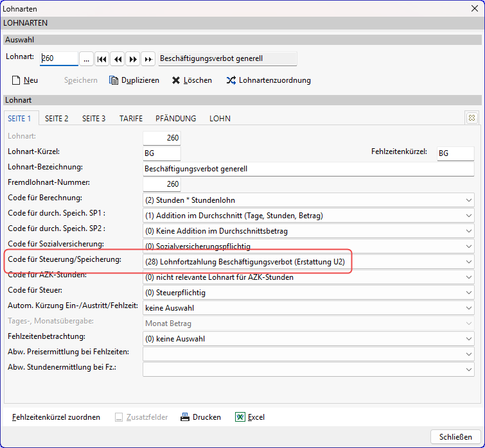Switch to the SEITE 1 tab
Screen dimensions: 485x448
point(19,119)
